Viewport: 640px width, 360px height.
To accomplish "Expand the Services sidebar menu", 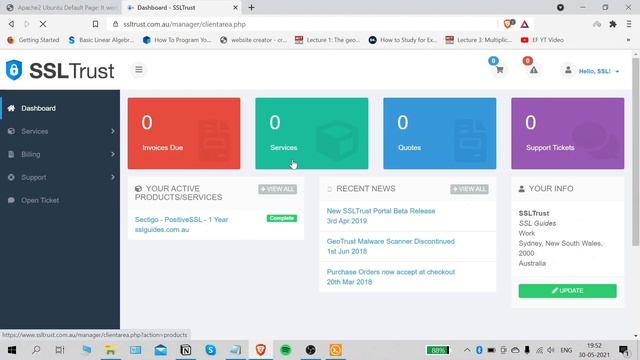I will (60, 131).
